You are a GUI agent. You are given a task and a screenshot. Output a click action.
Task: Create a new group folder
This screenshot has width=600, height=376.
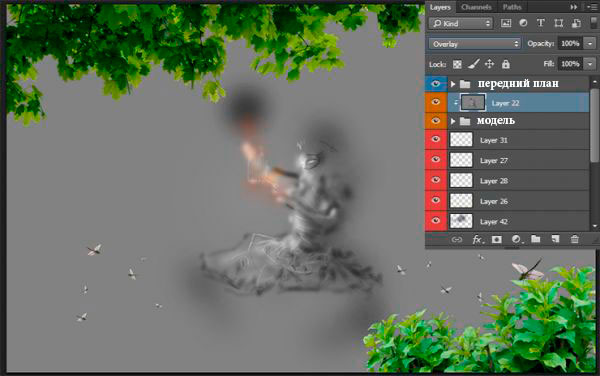click(536, 239)
